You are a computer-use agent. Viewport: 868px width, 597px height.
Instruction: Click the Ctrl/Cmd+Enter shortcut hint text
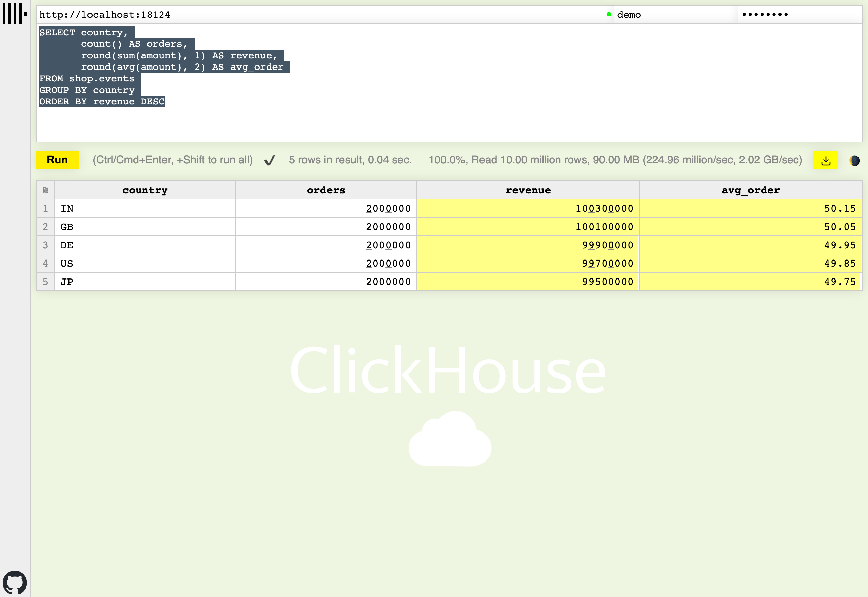pyautogui.click(x=173, y=160)
